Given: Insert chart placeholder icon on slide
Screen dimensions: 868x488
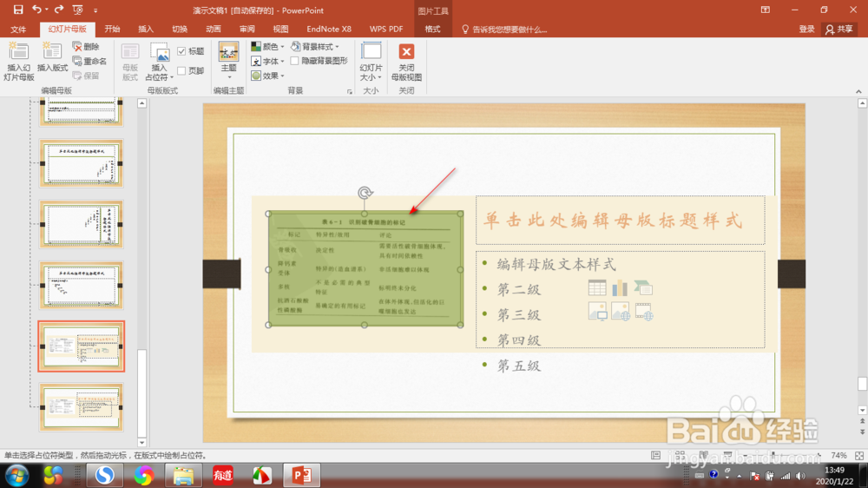Looking at the screenshot, I should [620, 287].
